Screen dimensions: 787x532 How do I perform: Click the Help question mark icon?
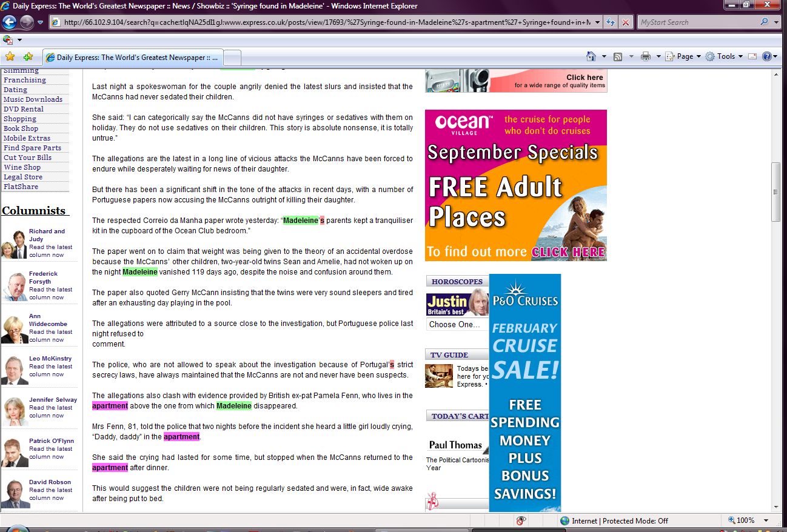[x=767, y=56]
